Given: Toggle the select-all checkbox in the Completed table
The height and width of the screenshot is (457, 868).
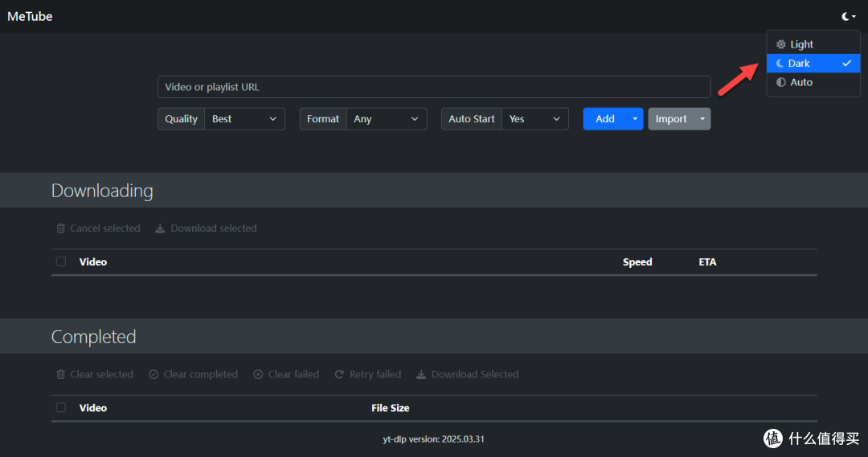Looking at the screenshot, I should [61, 408].
